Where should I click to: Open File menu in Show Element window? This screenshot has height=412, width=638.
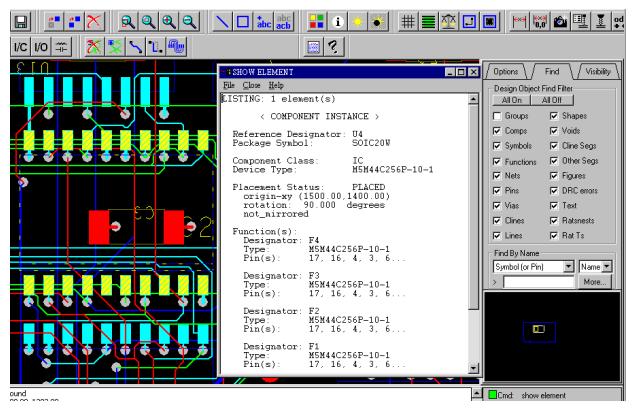tap(229, 85)
